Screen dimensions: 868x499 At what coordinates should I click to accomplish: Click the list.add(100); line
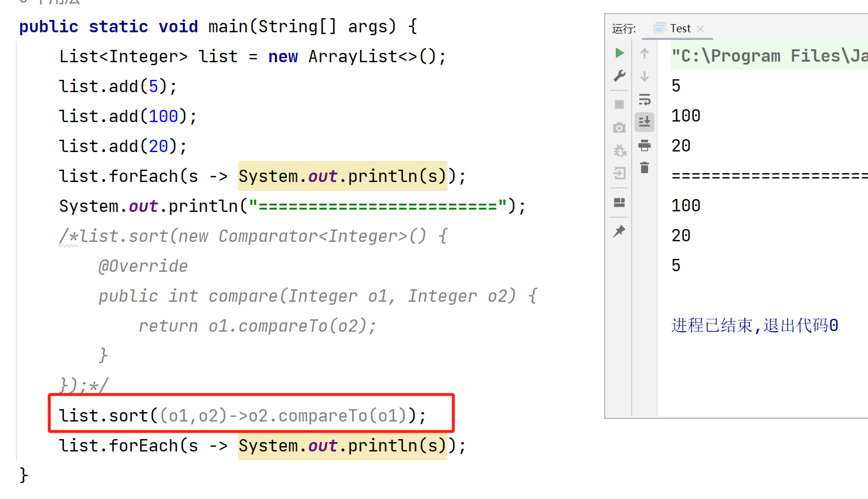128,117
